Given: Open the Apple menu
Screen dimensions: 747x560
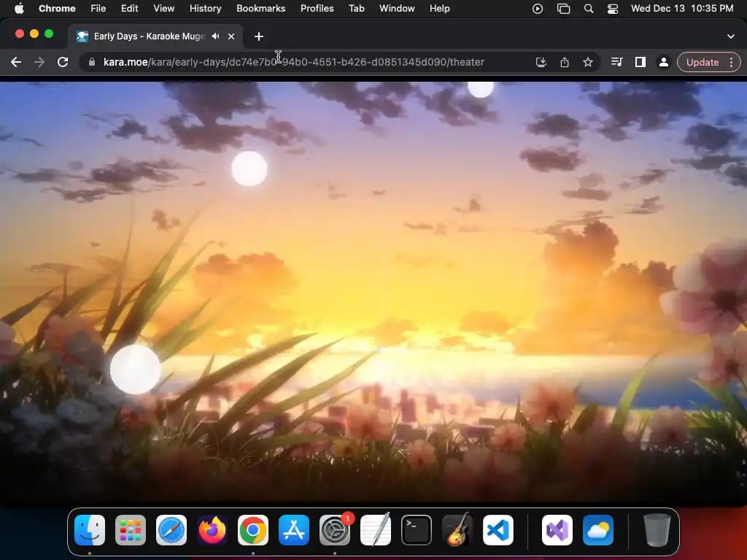Looking at the screenshot, I should [19, 8].
